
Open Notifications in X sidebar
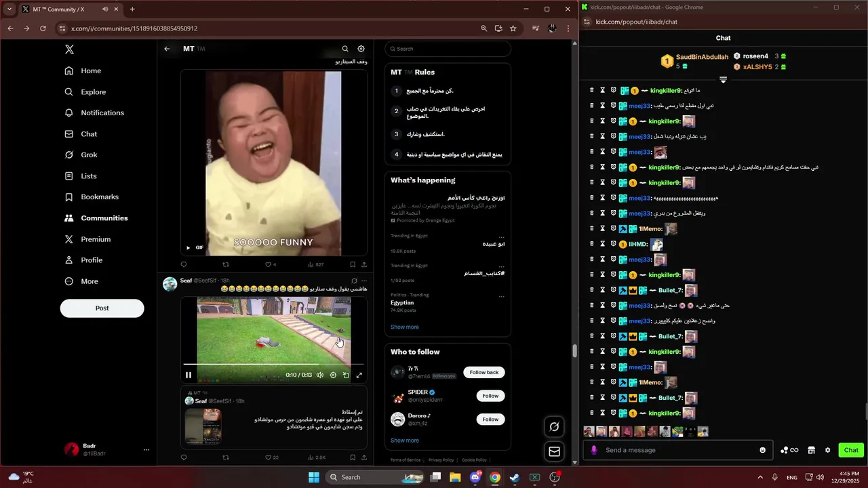point(94,113)
